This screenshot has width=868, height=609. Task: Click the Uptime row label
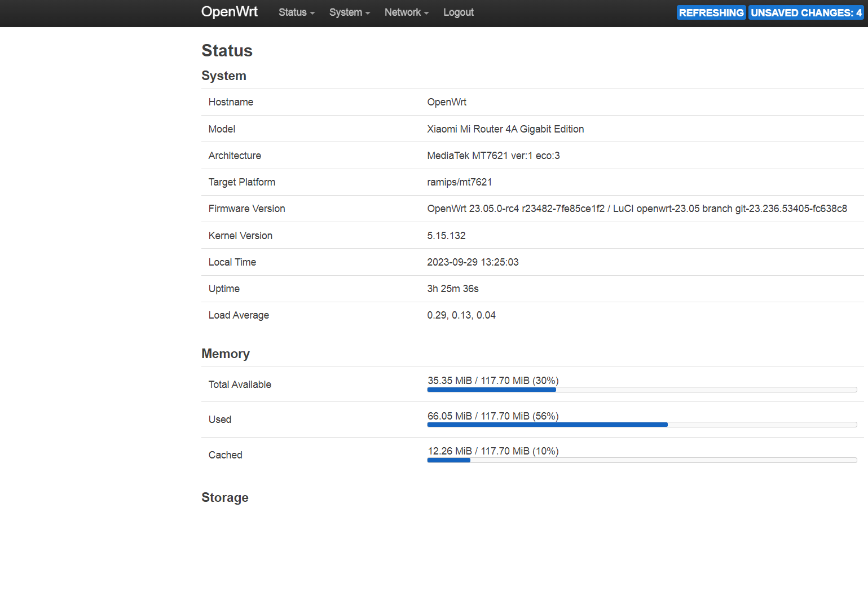[224, 289]
